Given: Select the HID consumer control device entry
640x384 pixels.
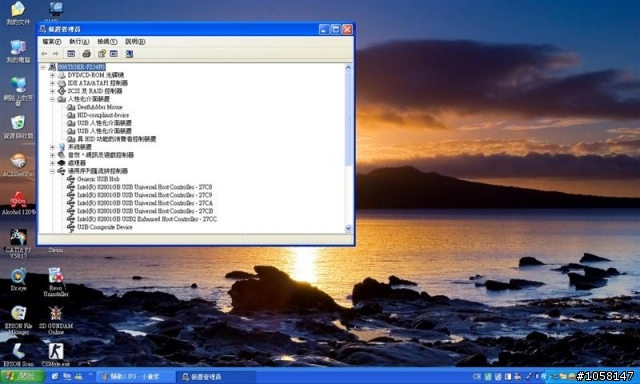Looking at the screenshot, I should [x=117, y=139].
